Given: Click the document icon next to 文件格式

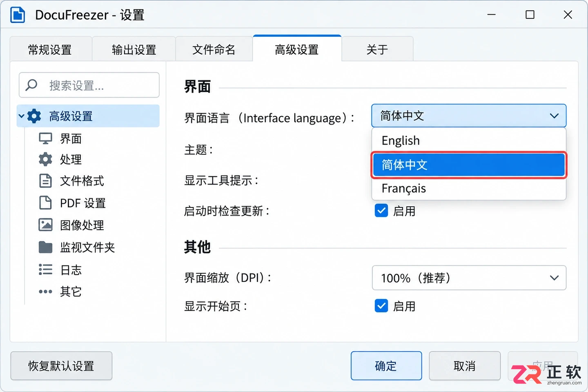Looking at the screenshot, I should (45, 180).
